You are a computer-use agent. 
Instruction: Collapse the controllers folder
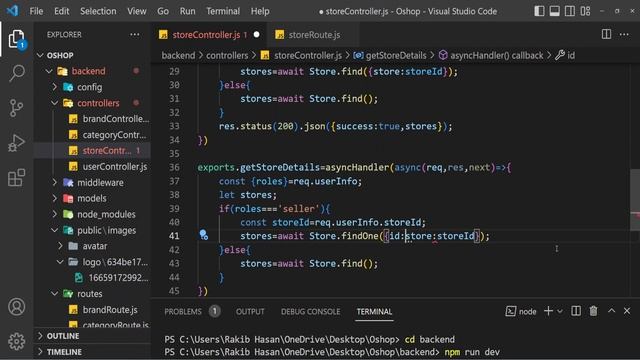98,103
